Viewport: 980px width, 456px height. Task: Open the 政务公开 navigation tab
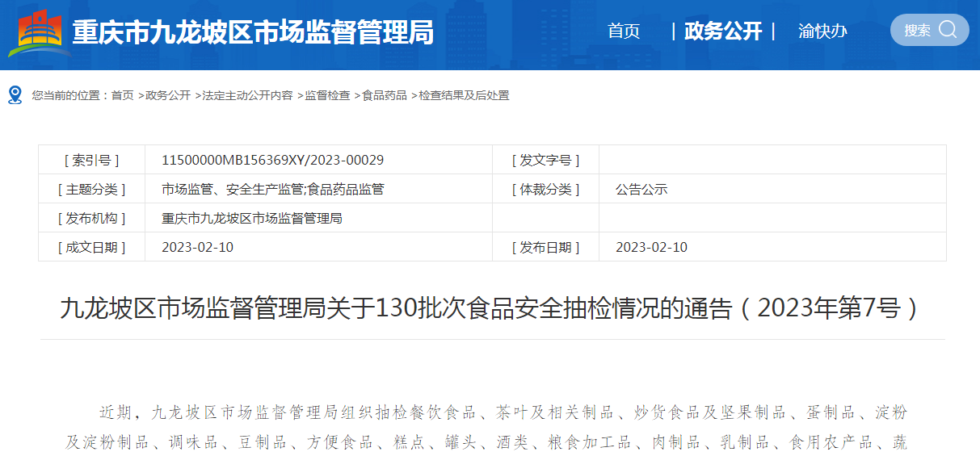point(722,31)
